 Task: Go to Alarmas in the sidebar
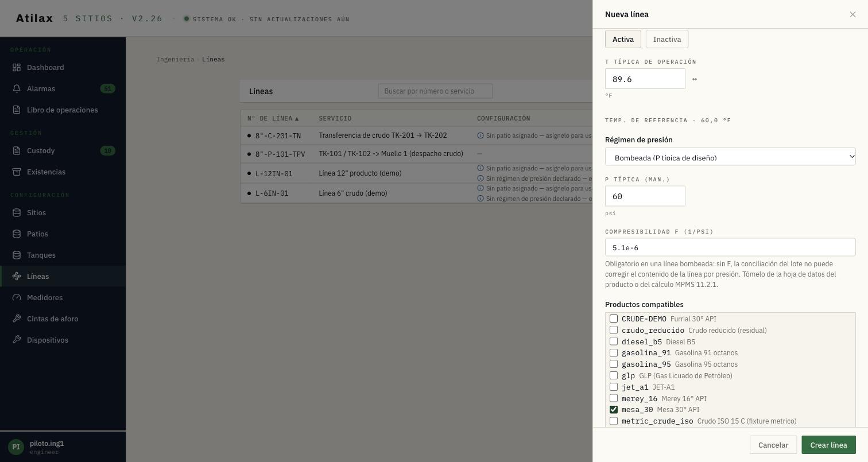pos(63,89)
